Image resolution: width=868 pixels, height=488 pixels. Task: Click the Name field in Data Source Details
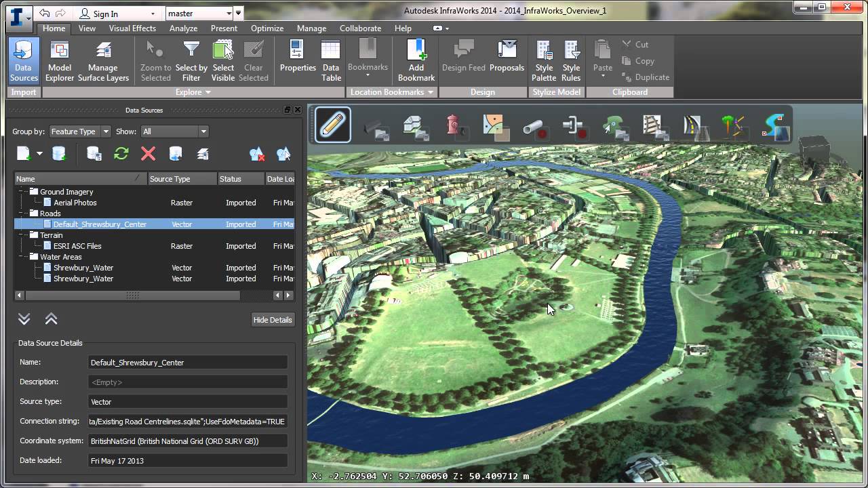tap(188, 363)
